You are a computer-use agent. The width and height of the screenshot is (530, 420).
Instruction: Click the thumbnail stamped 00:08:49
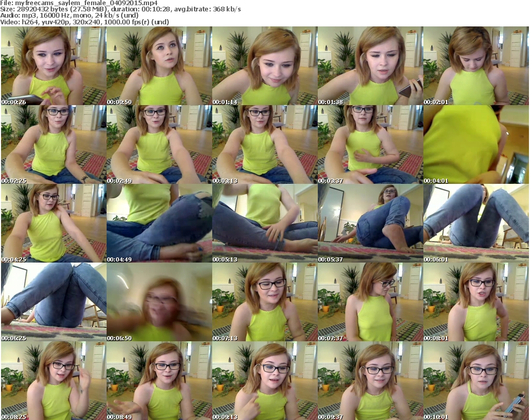159,381
